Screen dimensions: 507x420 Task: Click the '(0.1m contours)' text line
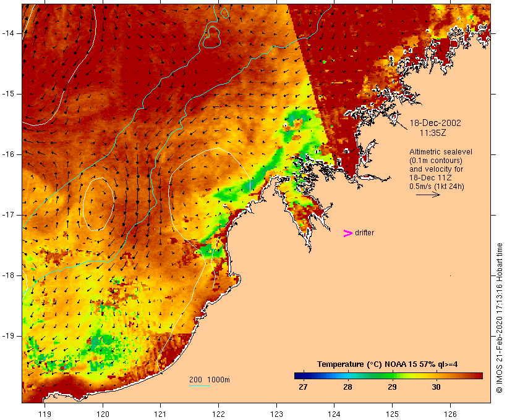point(436,161)
